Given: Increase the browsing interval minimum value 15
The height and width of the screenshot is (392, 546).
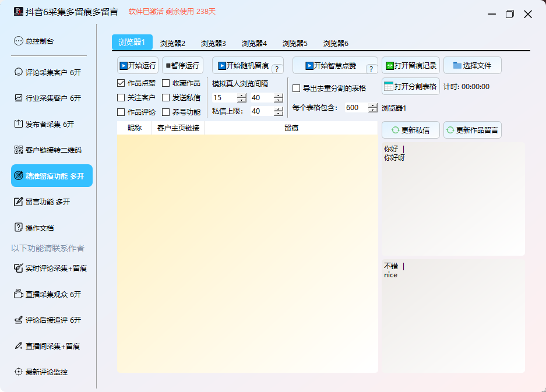Looking at the screenshot, I should (241, 95).
